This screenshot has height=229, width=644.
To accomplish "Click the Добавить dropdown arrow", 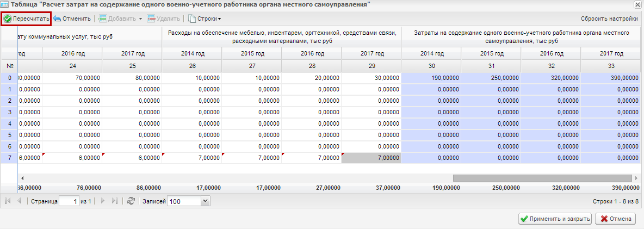I will tap(140, 19).
